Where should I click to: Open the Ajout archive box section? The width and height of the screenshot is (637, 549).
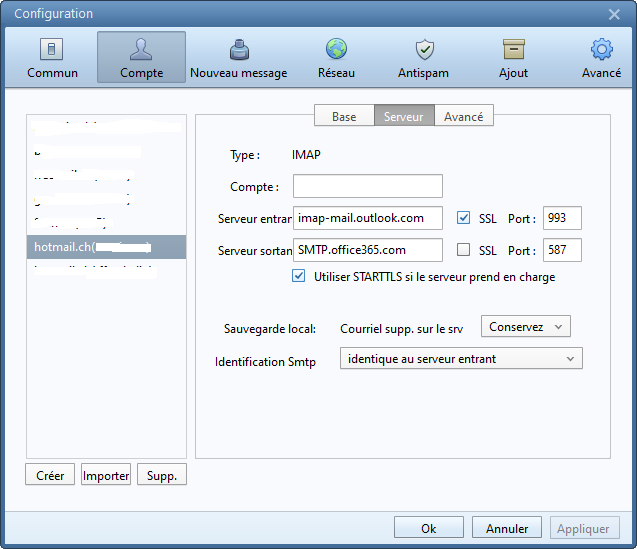point(513,58)
